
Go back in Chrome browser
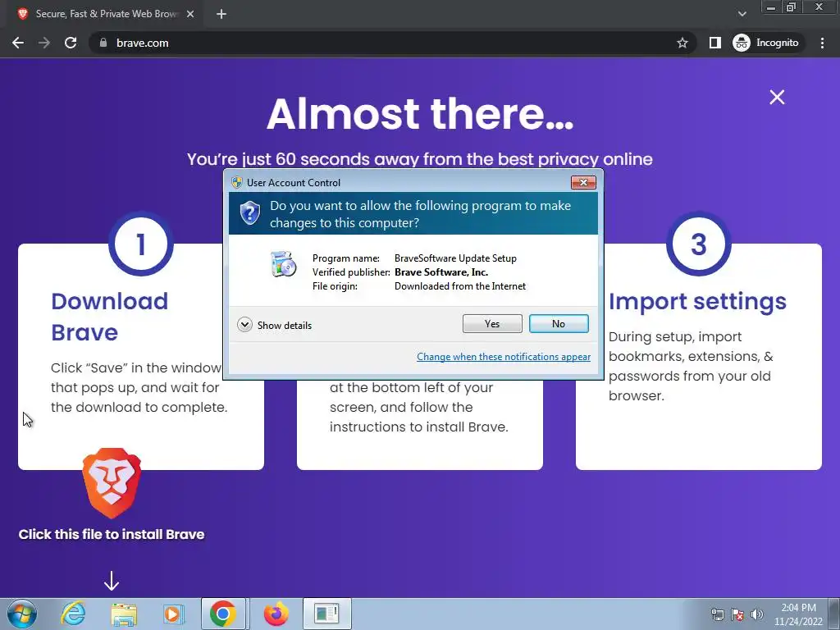click(18, 43)
